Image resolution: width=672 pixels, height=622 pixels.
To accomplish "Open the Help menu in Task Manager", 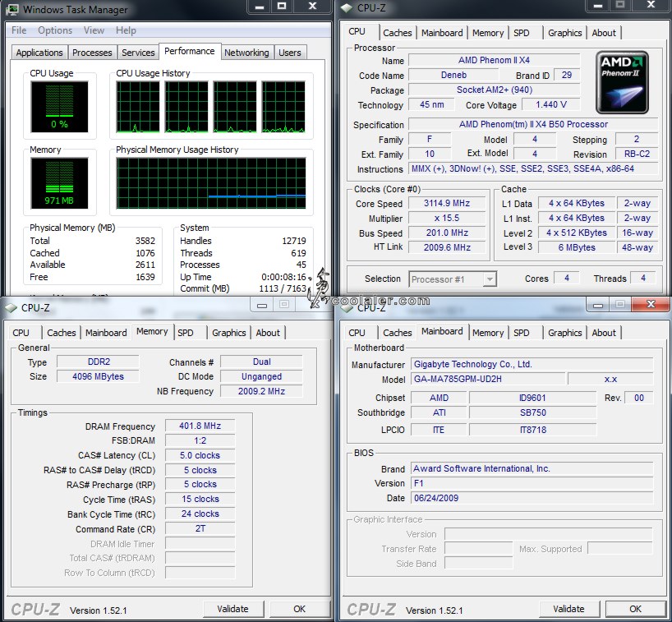I will click(x=126, y=30).
